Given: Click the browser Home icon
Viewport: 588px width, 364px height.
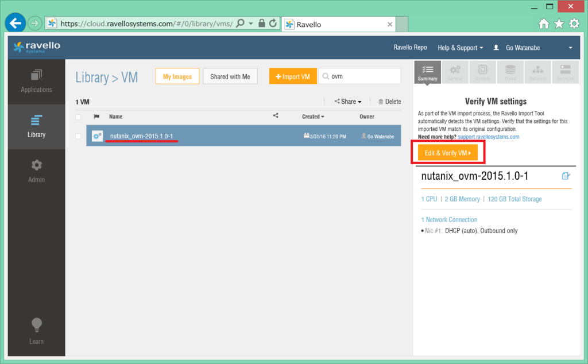Looking at the screenshot, I should [544, 24].
